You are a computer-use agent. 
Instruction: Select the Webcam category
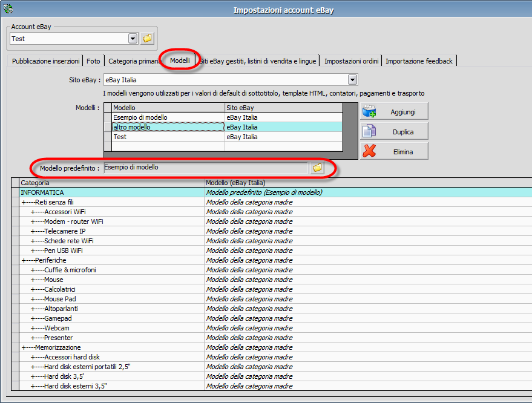point(111,328)
